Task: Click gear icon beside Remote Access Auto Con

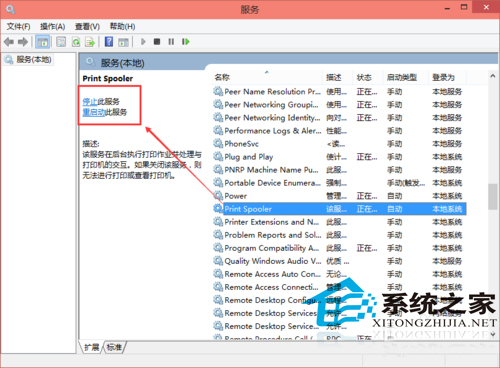Action: click(x=218, y=274)
